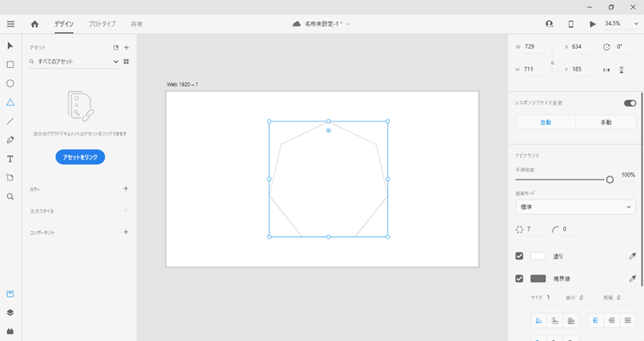
Task: Edit the corner radius field
Action: 571,229
